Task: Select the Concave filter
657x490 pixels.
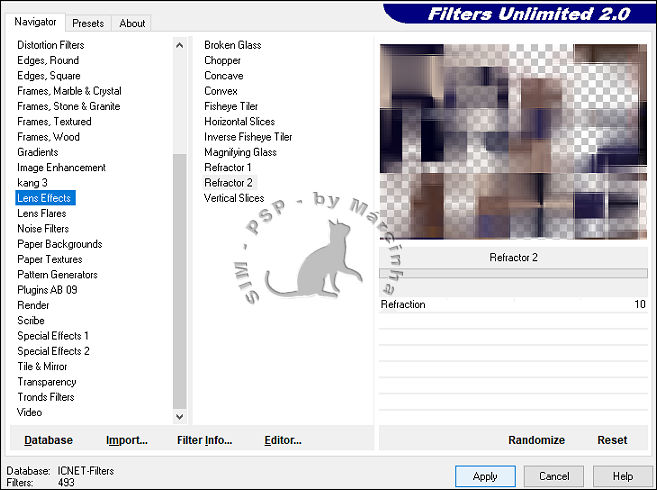Action: click(223, 75)
